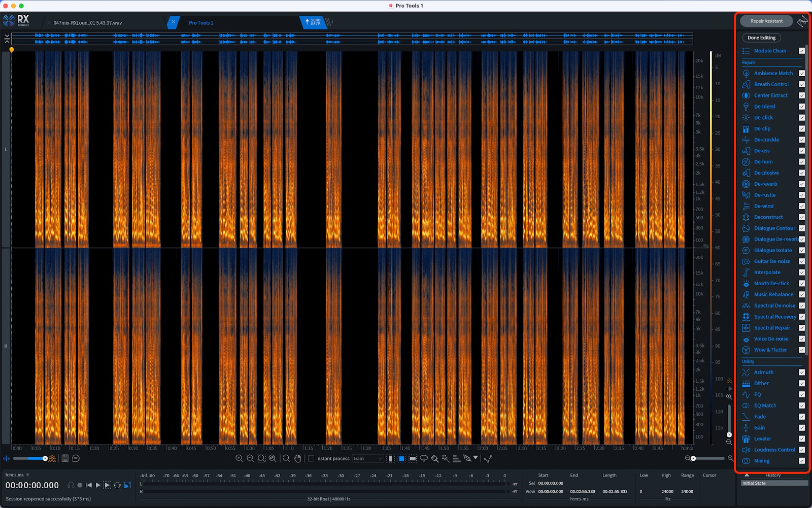Open the De-clip module
This screenshot has height=508, width=812.
point(762,129)
